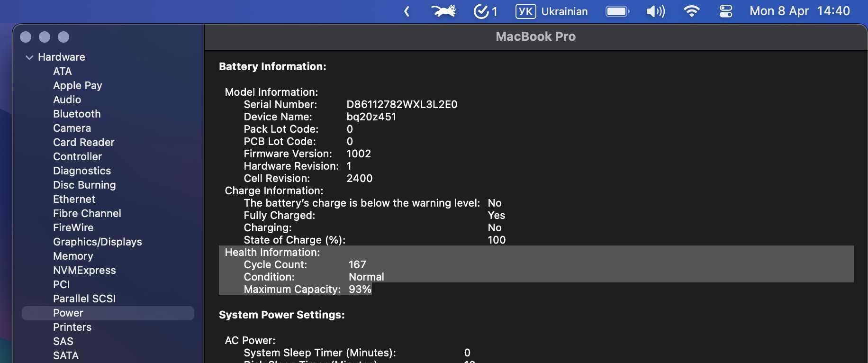Open the Ukrainian input source menu
Viewport: 868px width, 363px height.
[x=552, y=11]
